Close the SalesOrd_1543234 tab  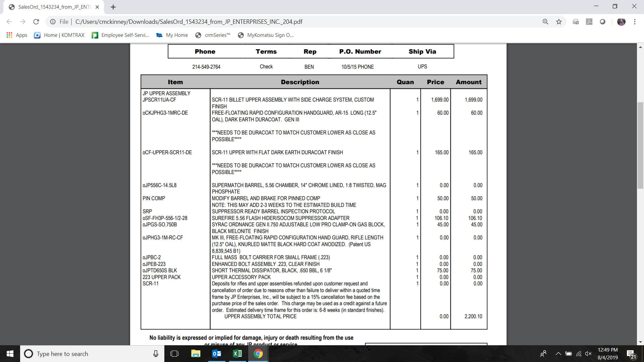(x=97, y=7)
